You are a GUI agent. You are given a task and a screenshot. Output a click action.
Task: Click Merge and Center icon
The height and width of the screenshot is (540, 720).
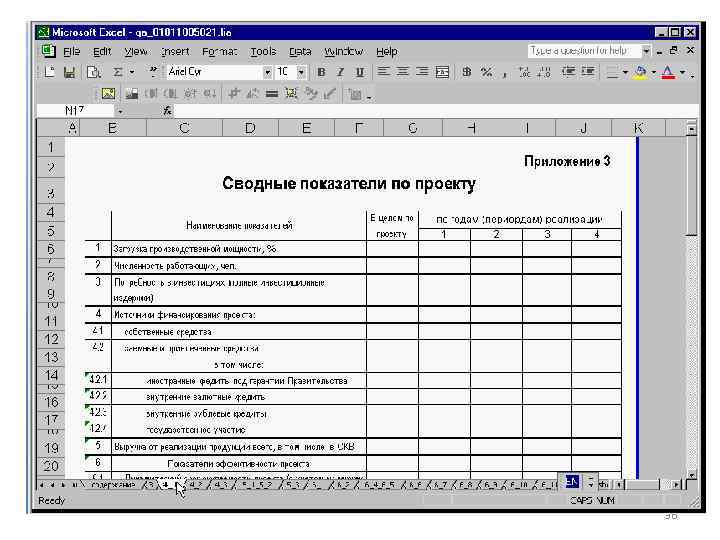click(x=442, y=72)
